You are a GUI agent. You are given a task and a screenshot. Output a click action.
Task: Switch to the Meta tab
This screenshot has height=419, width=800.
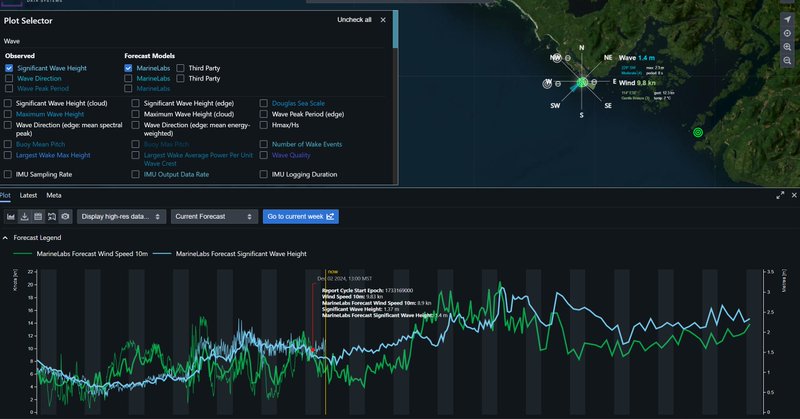[x=54, y=195]
